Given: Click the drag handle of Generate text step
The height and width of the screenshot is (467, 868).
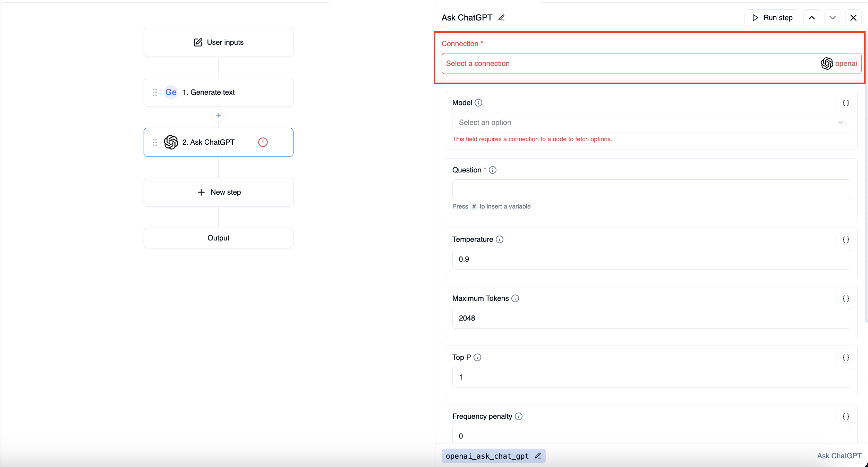Looking at the screenshot, I should click(155, 92).
